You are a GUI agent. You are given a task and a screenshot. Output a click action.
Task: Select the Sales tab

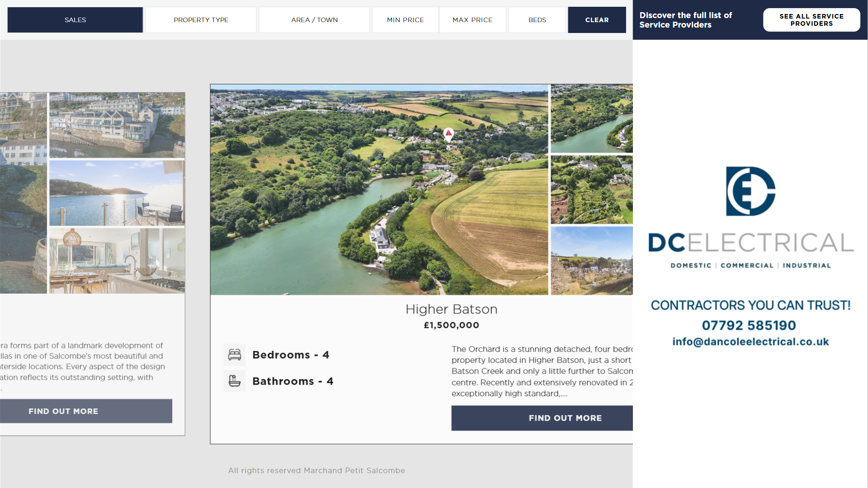coord(75,20)
